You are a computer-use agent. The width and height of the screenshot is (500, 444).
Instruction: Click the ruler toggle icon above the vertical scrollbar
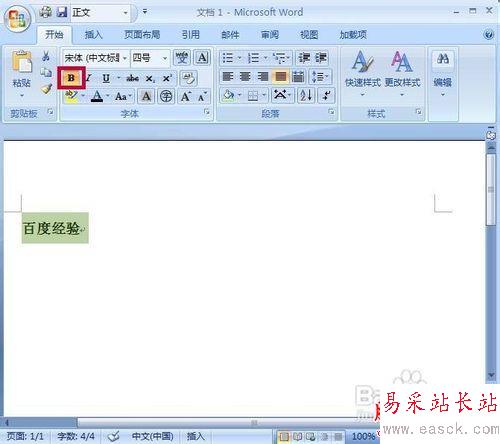491,134
